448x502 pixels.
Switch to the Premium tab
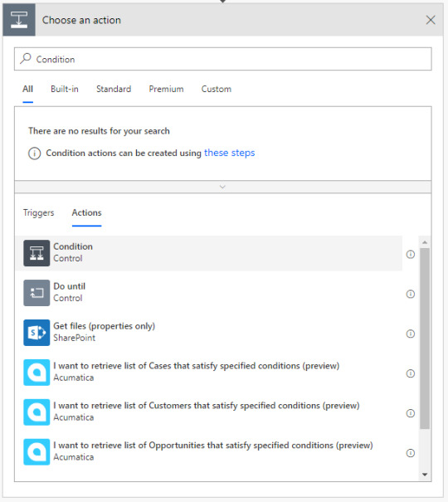(x=166, y=89)
